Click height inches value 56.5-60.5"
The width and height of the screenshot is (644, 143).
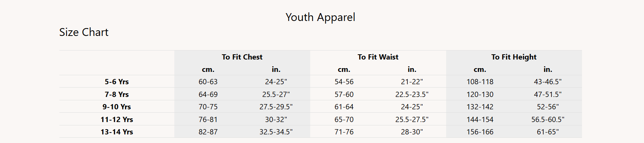[x=548, y=119]
